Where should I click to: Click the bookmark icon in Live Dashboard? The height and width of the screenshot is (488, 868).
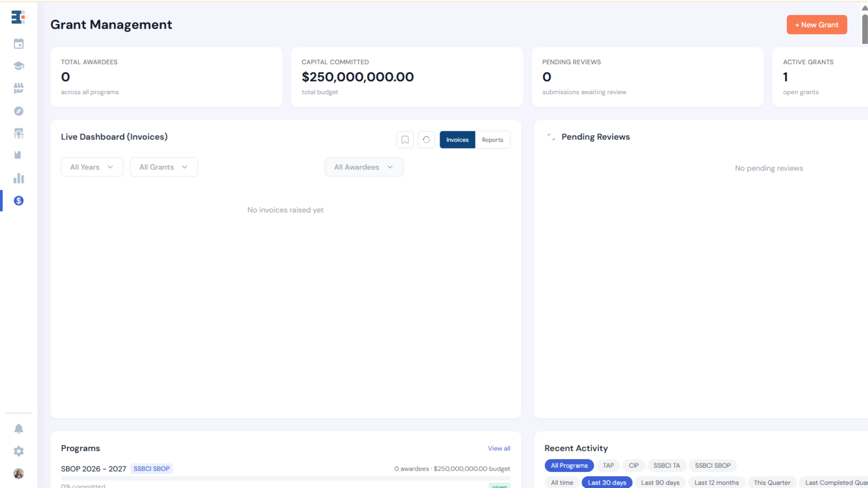(405, 140)
